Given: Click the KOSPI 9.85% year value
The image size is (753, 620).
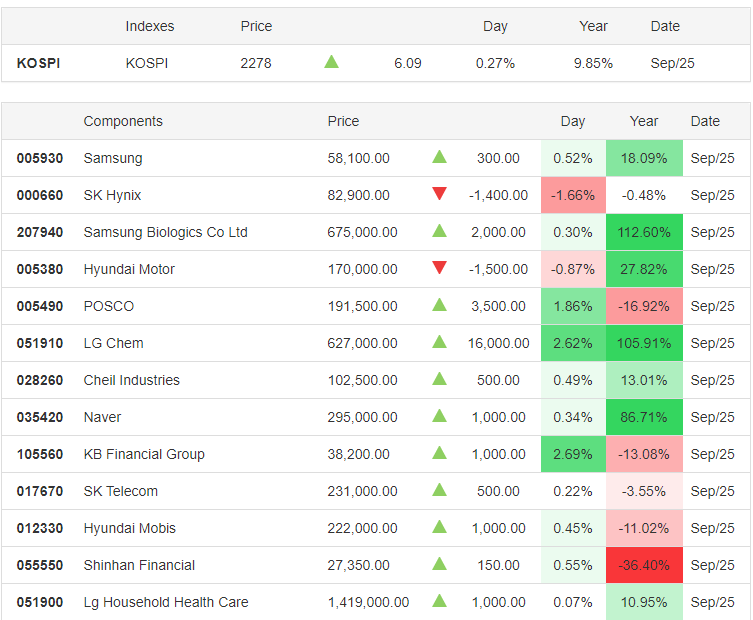Looking at the screenshot, I should tap(593, 63).
